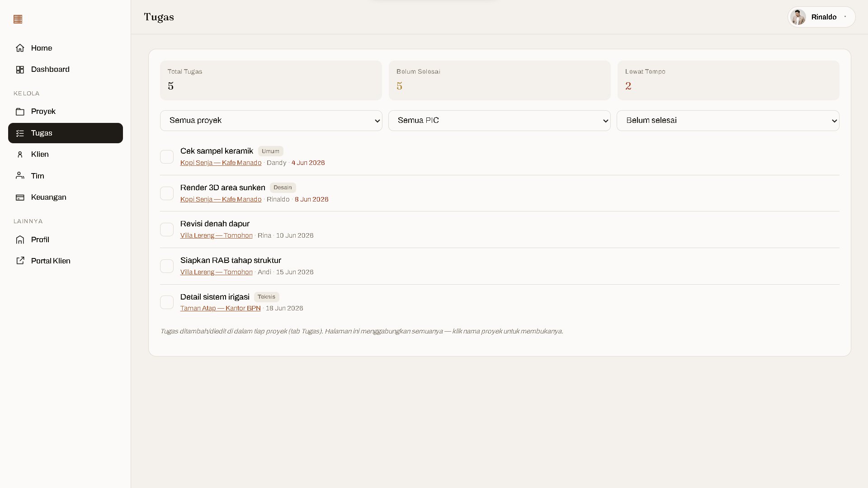The width and height of the screenshot is (868, 488).
Task: Click the task title Revisi denah dapur
Action: click(215, 224)
